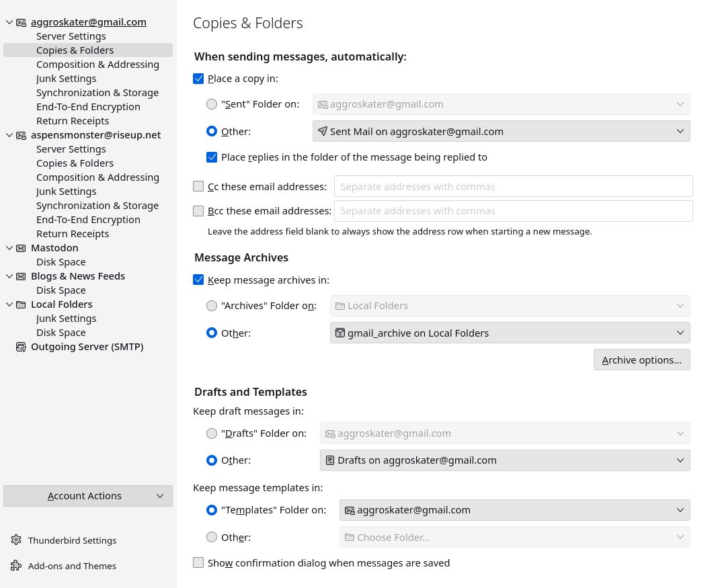Click the Outgoing Server (SMTP) icon
Image resolution: width=718 pixels, height=588 pixels.
pyautogui.click(x=22, y=347)
